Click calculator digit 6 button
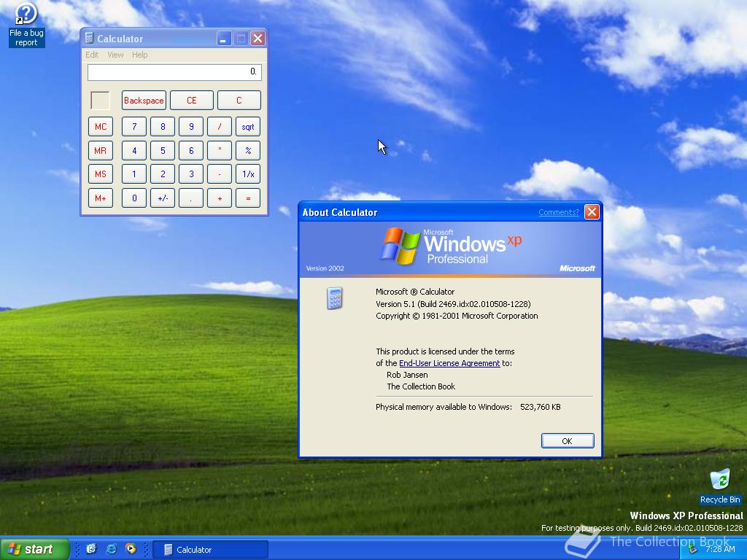The image size is (747, 560). (191, 150)
